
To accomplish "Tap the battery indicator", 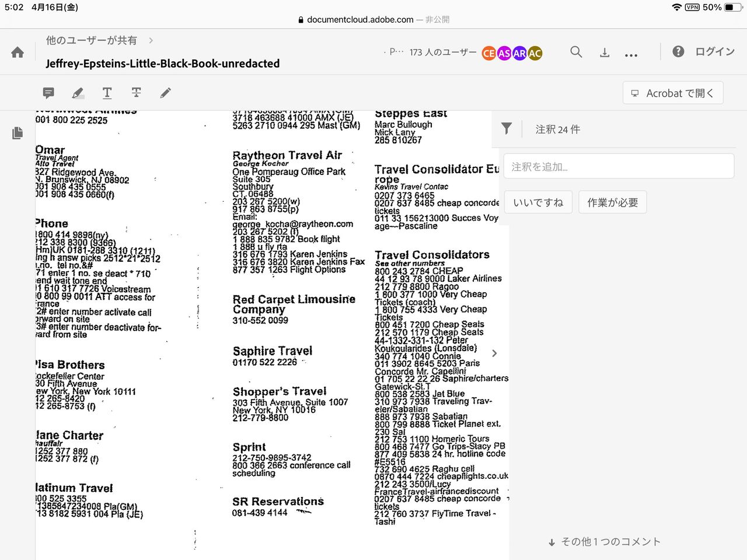I will (x=732, y=8).
